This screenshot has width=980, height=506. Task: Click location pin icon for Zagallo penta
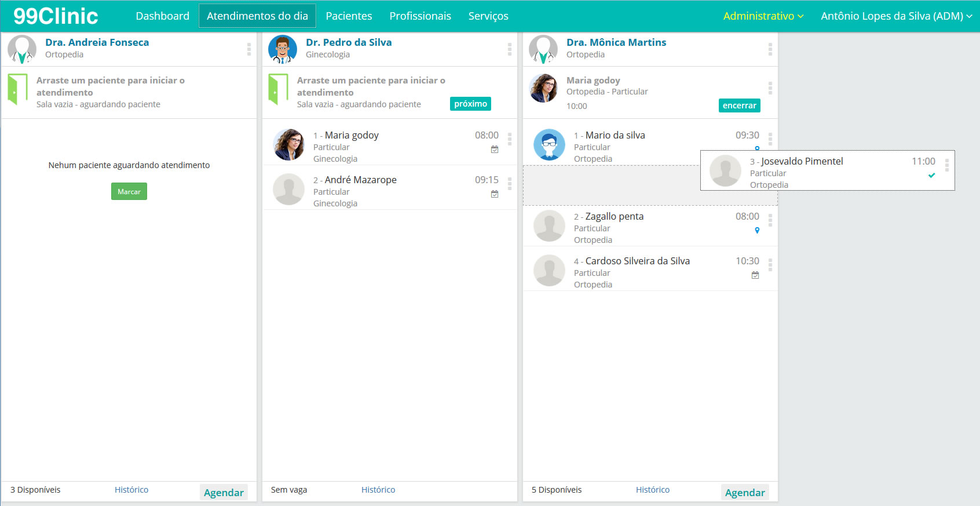click(x=757, y=231)
